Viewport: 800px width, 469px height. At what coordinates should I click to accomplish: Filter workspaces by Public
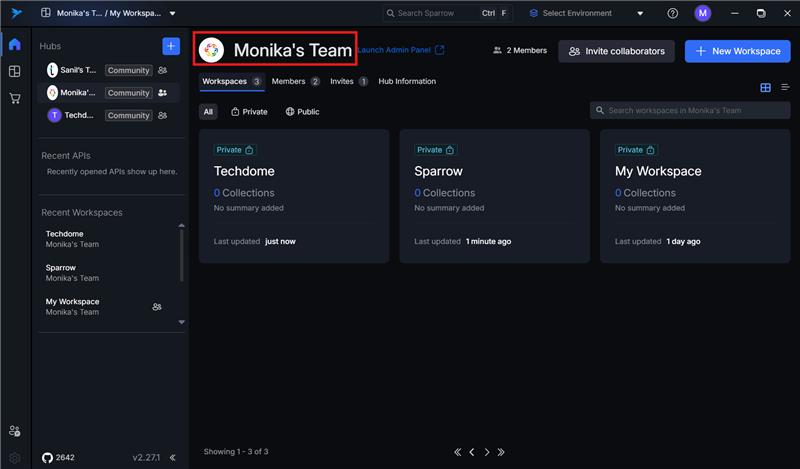(x=302, y=112)
